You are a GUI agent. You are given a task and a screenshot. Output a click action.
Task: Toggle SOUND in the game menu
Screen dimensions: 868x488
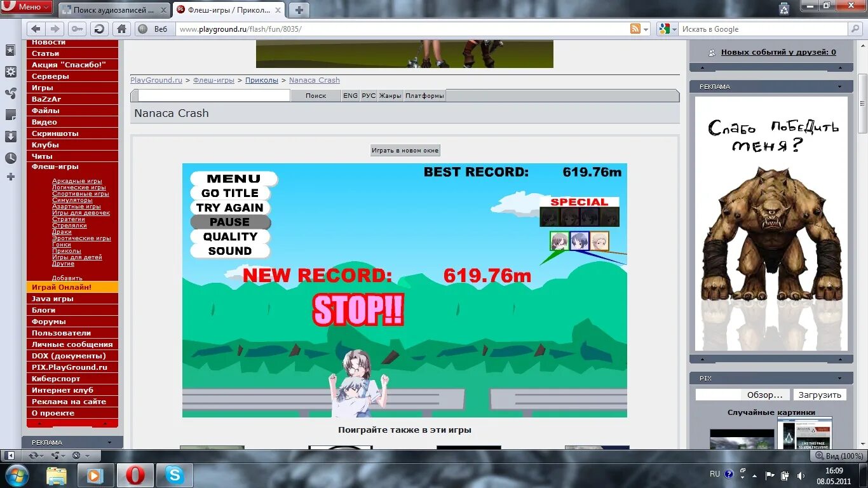coord(230,251)
